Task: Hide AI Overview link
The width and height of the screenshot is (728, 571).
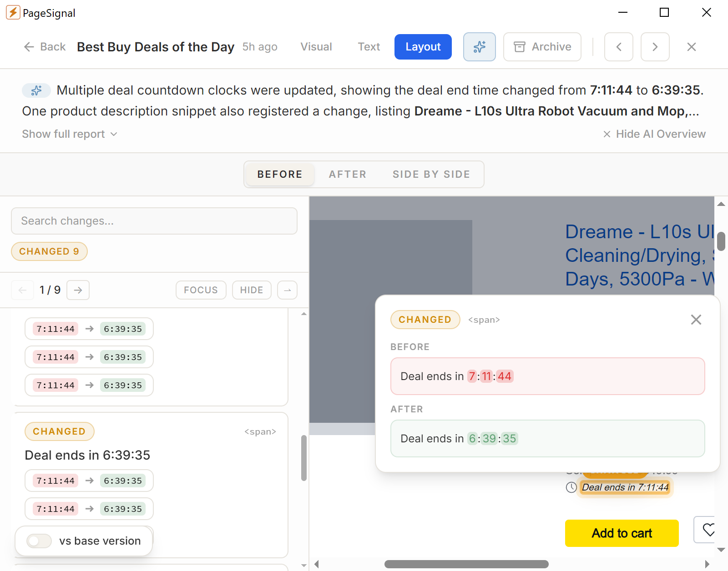Action: (654, 134)
